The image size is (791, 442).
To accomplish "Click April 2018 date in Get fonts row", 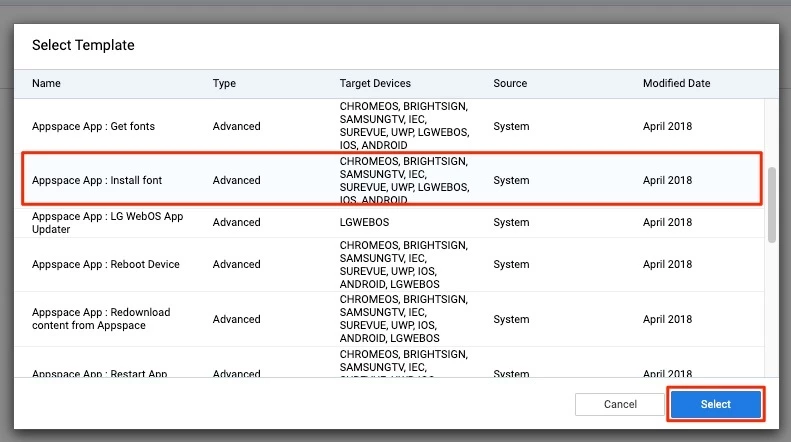I will coord(667,126).
